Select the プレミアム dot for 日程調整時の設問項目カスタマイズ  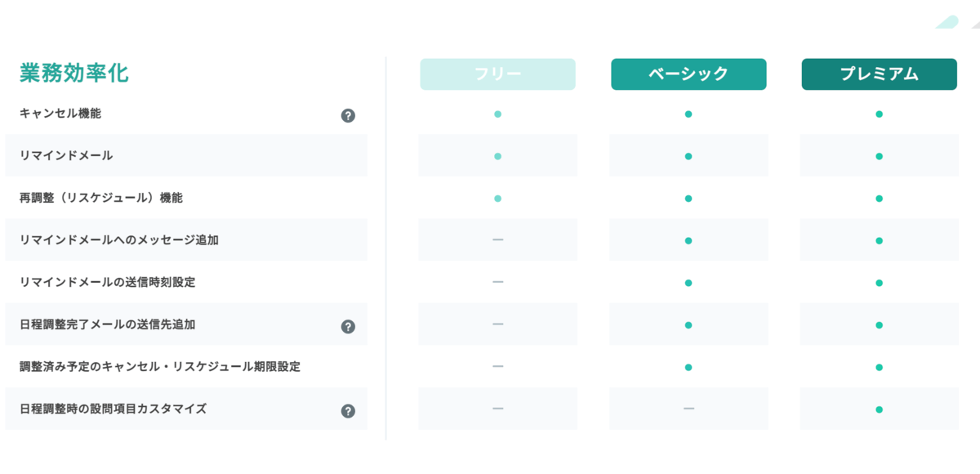point(879,409)
